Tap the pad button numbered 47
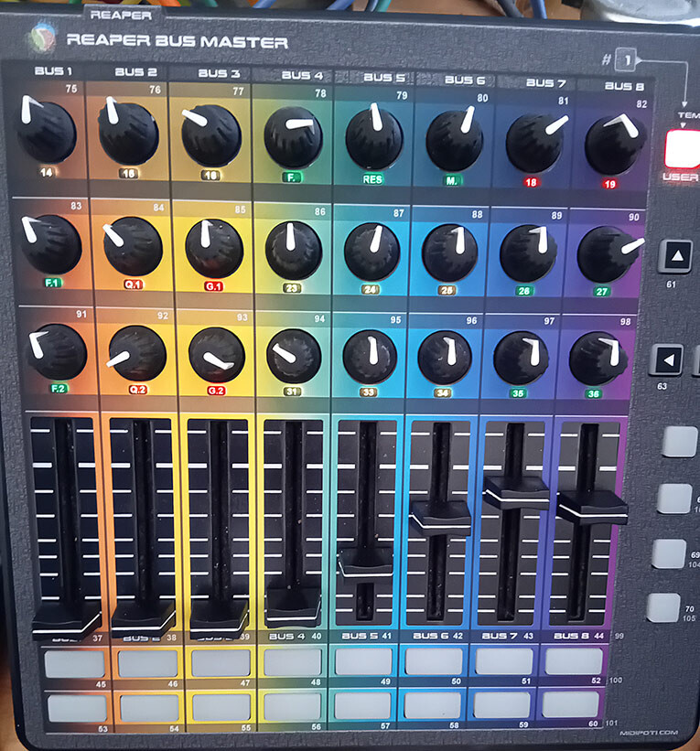Viewport: 700px width, 751px height. 221,663
